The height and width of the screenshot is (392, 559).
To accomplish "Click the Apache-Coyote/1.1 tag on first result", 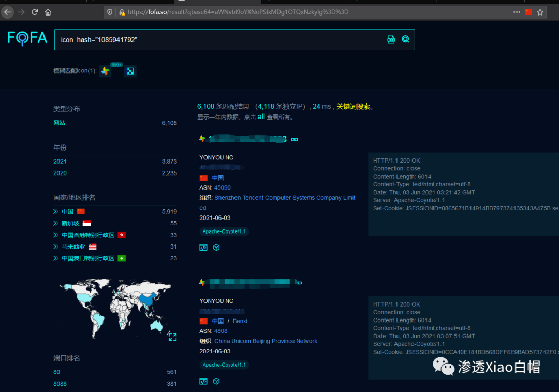I will 224,231.
